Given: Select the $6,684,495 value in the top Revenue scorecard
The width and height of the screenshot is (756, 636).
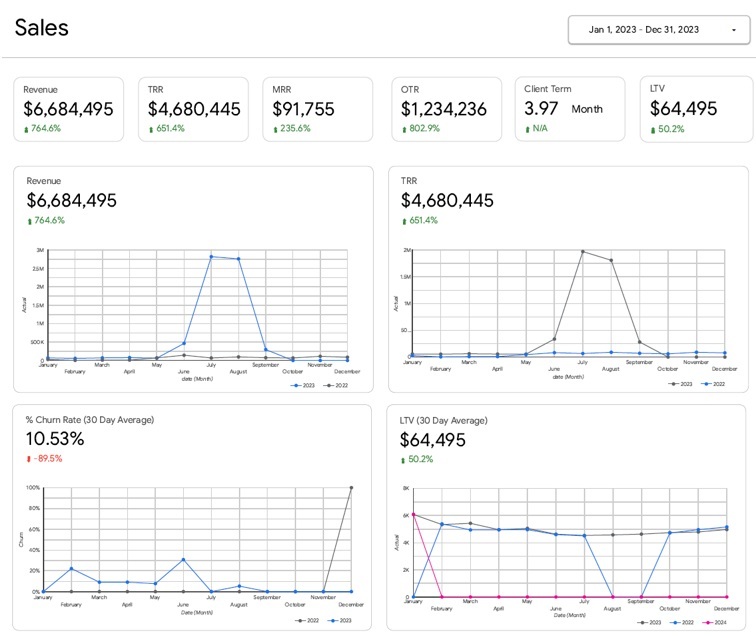Looking at the screenshot, I should [68, 109].
